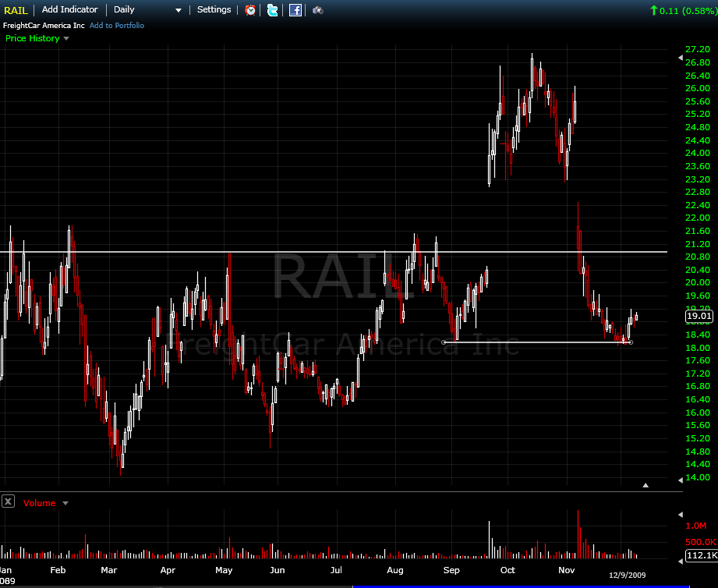Share the chart via Facebook icon
The height and width of the screenshot is (588, 718).
point(295,10)
